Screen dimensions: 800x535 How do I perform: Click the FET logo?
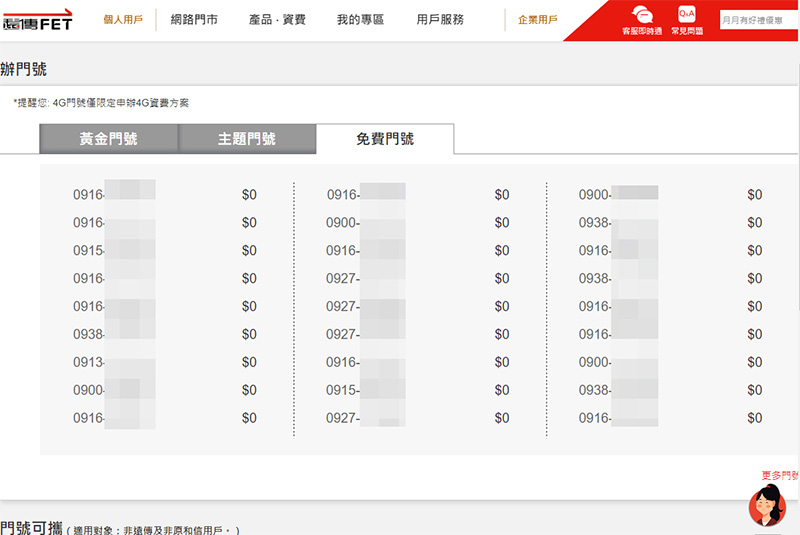point(37,20)
